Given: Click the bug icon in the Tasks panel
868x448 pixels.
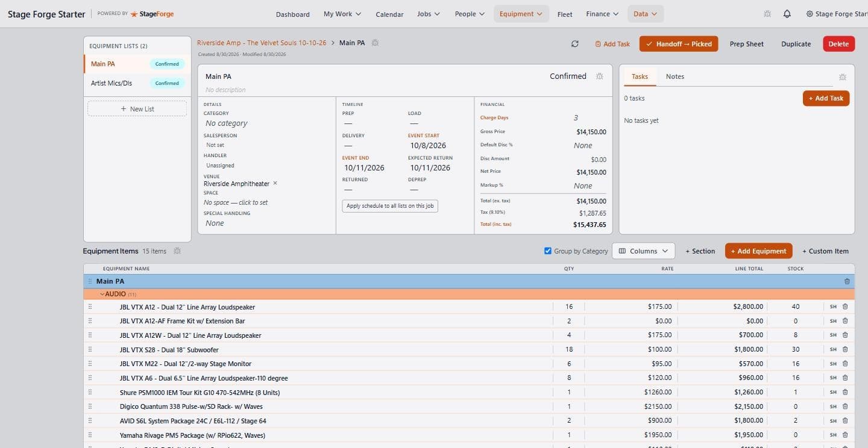Looking at the screenshot, I should pos(843,77).
